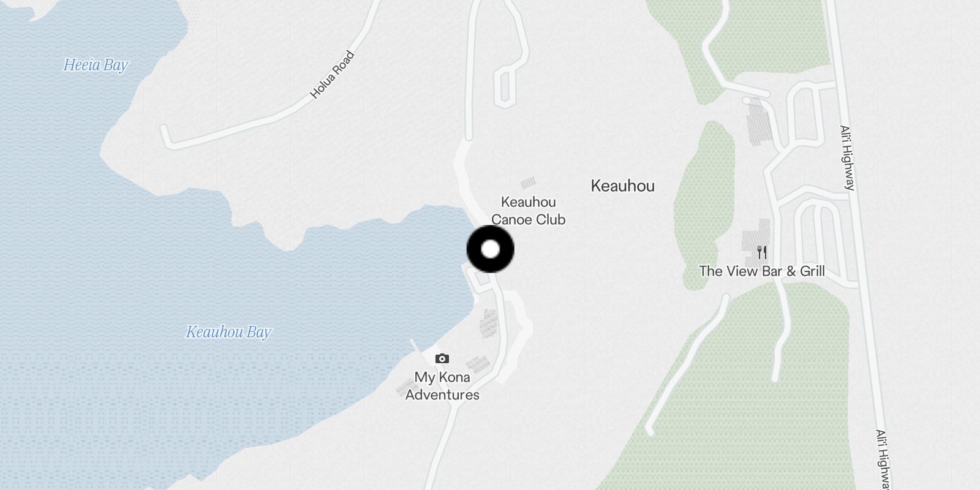Screen dimensions: 980x490
Task: Click the black circular location marker
Action: pyautogui.click(x=490, y=249)
